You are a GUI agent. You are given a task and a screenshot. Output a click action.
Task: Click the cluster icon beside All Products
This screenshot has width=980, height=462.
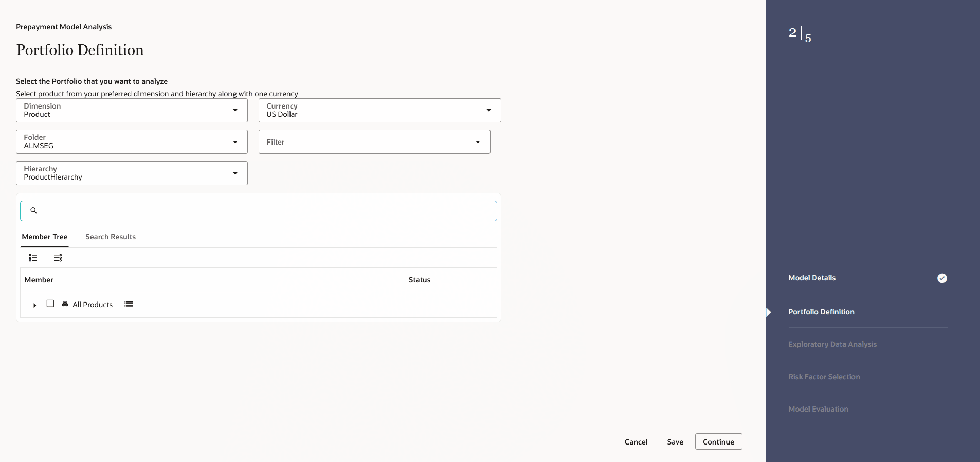pos(65,304)
